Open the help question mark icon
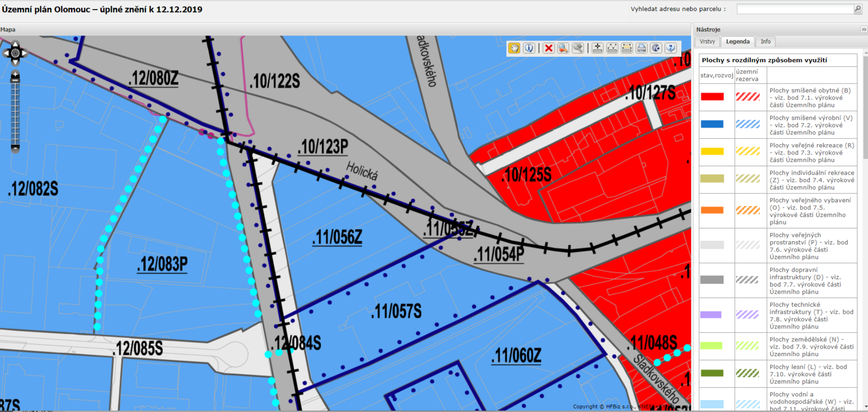This screenshot has height=412, width=868. 671,48
